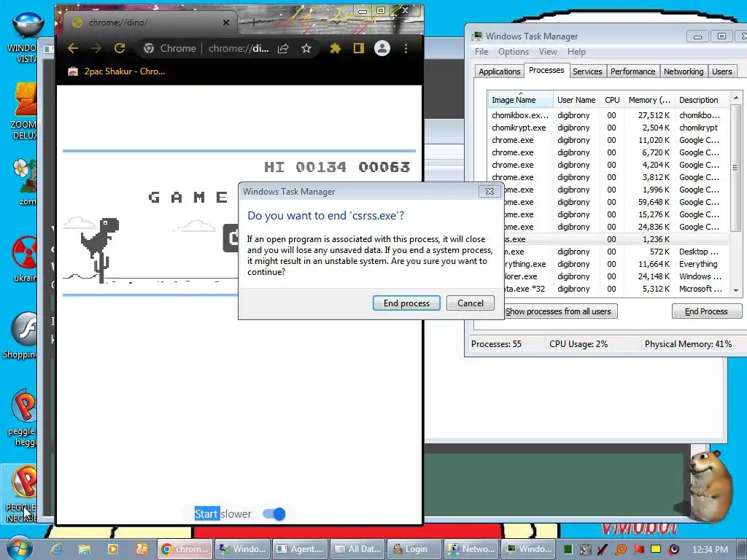Open Task Manager Help menu
The width and height of the screenshot is (747, 560).
click(x=576, y=52)
